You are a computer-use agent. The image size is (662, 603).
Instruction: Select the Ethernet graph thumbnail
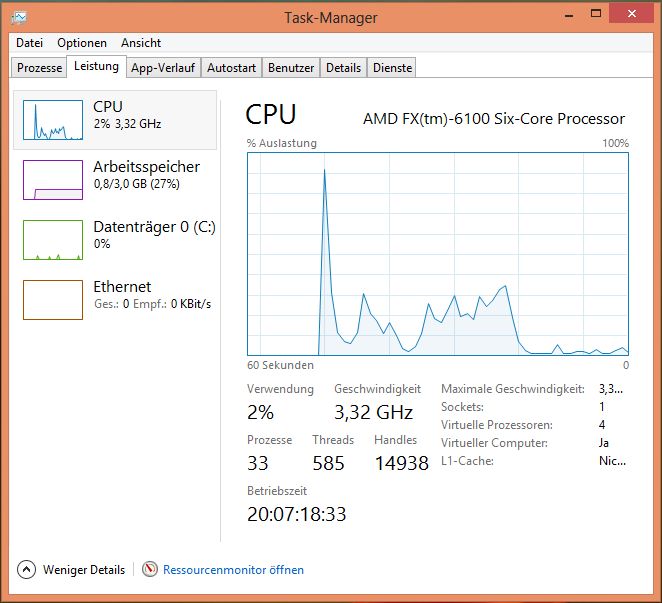(x=53, y=300)
